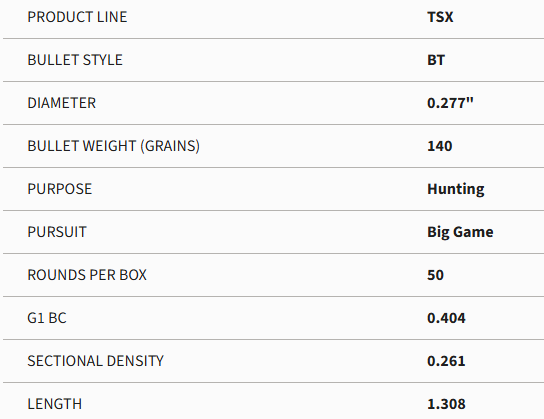Select the TSX product line value

tap(440, 17)
